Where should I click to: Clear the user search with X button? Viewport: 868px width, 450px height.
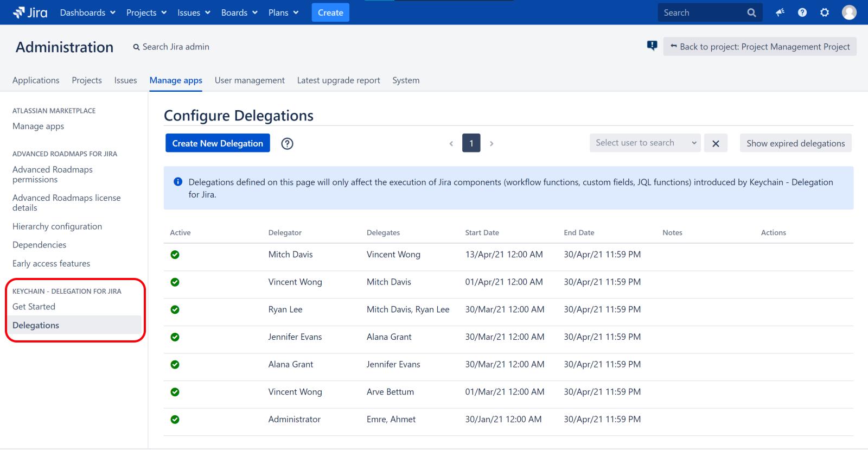tap(716, 143)
